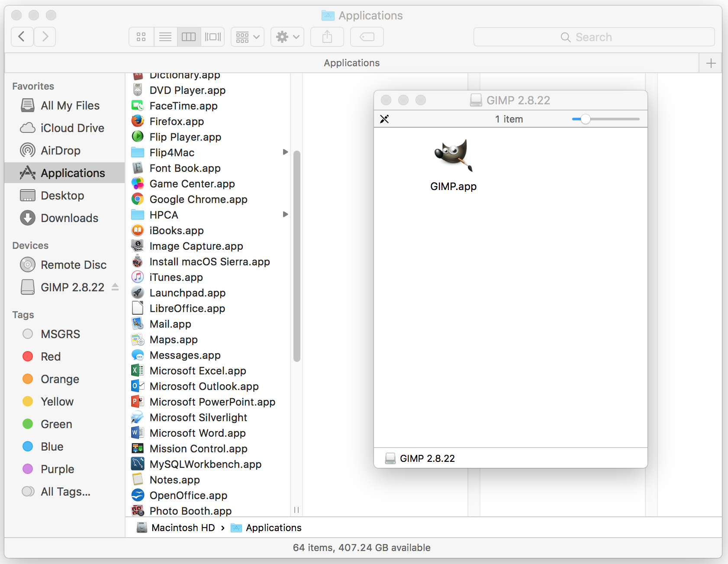
Task: Select Remote Disc device
Action: pos(64,265)
